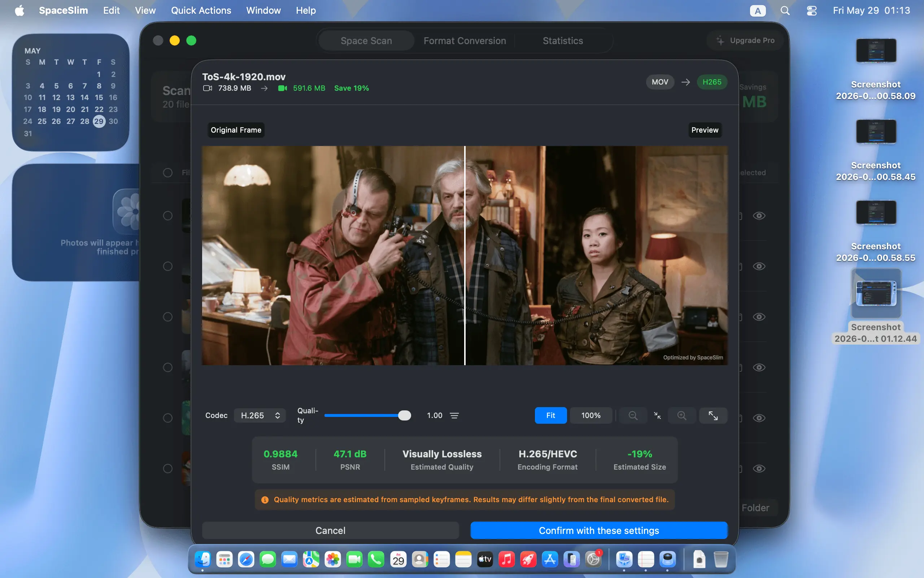This screenshot has height=578, width=924.
Task: Toggle the select-all circle in the file list header
Action: [167, 172]
